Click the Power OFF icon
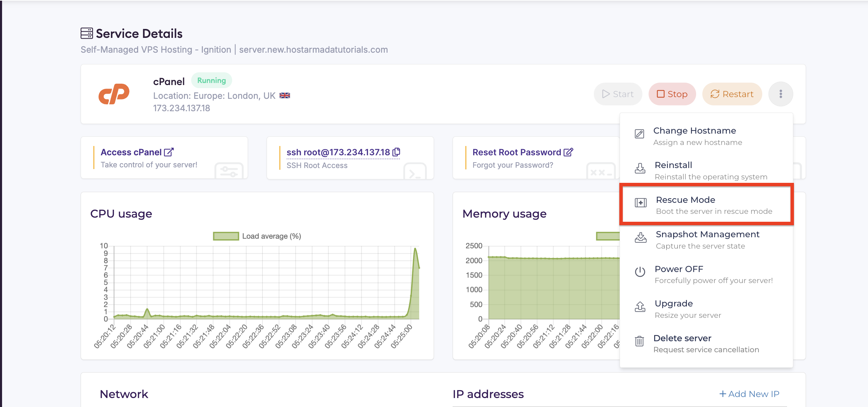 (640, 272)
